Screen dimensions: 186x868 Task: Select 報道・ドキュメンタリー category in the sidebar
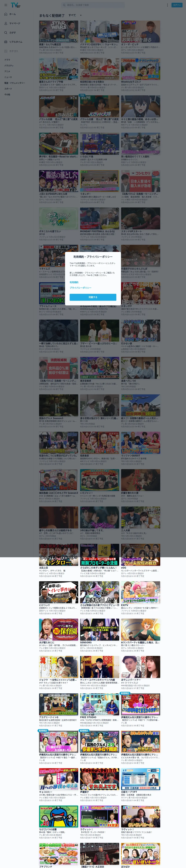tap(14, 83)
